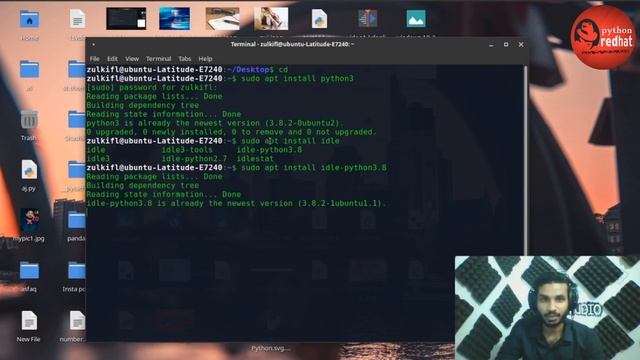Select the dark screenshot thumbnail on desktop top row
Viewport: 640px width, 360px height.
(126, 18)
